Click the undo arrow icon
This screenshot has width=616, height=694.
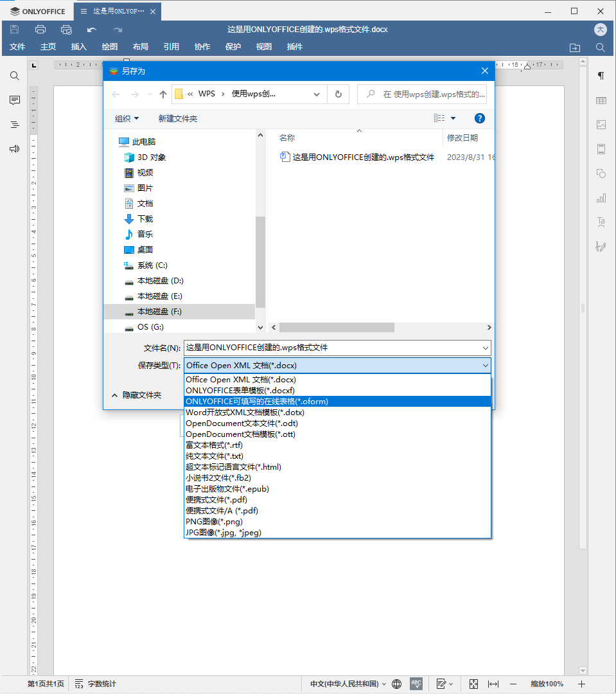(91, 29)
